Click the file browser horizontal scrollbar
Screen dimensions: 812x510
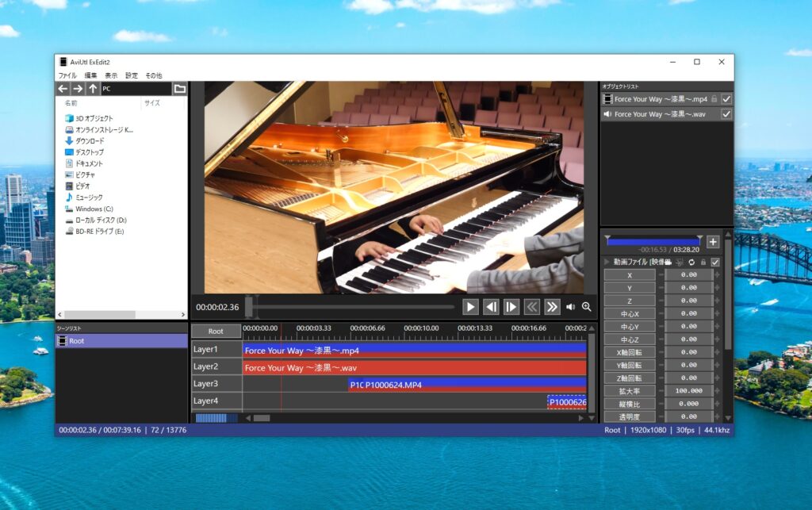coord(99,315)
